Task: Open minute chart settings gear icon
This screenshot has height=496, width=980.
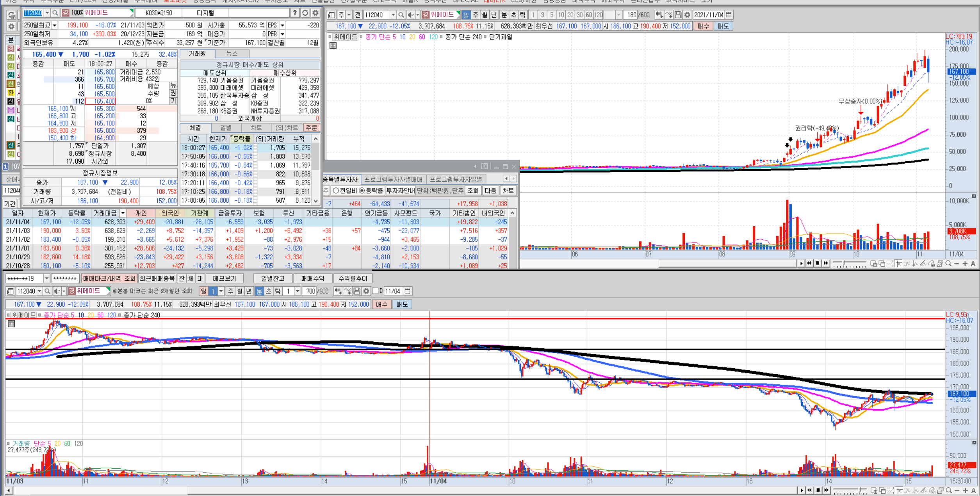Action: (366, 291)
